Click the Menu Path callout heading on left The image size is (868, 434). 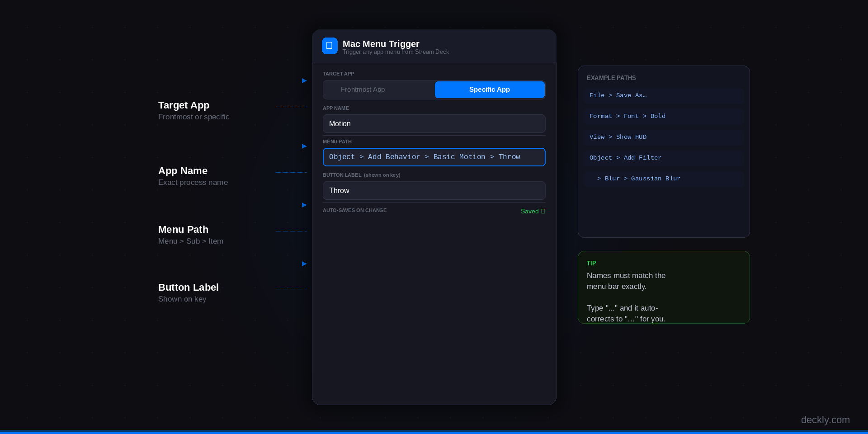tap(183, 230)
